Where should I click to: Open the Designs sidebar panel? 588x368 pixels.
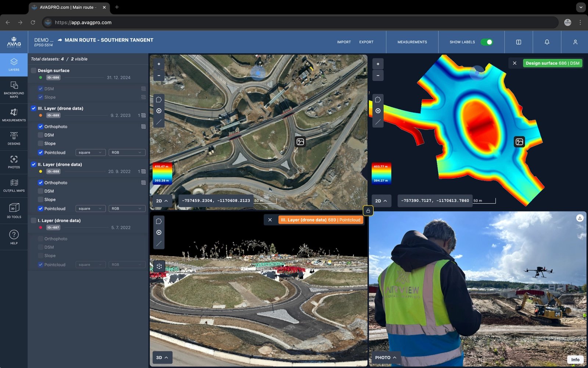click(14, 139)
